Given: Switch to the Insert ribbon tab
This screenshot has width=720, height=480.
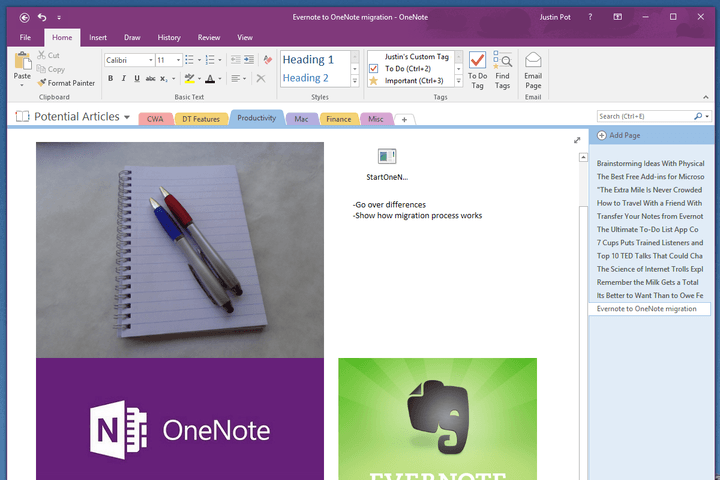Looking at the screenshot, I should click(98, 38).
